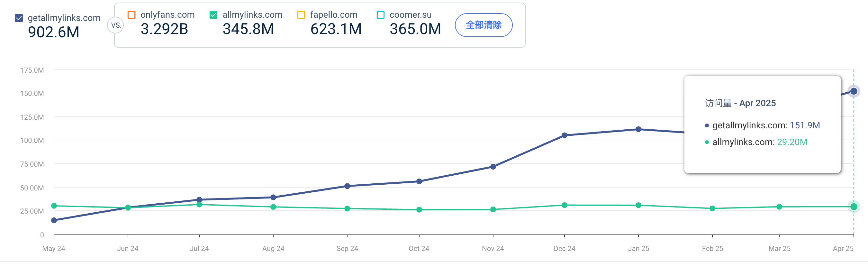Click the Feb 25 x-axis label
This screenshot has height=267, width=868.
[x=712, y=248]
